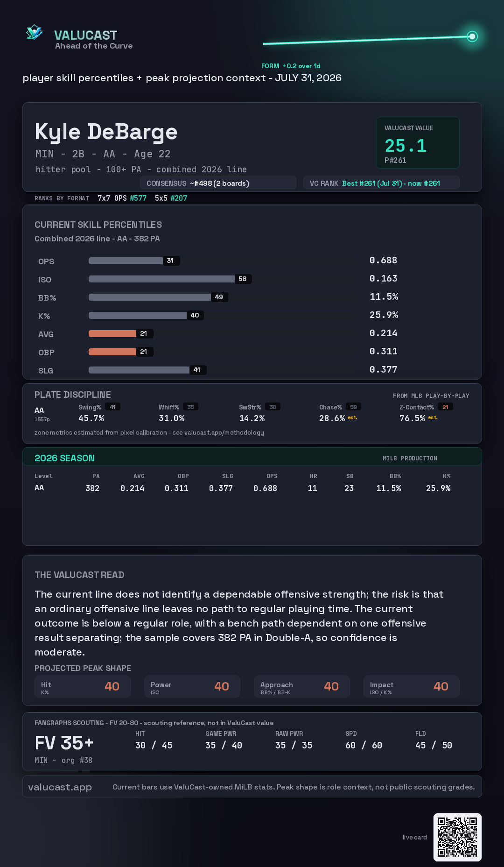Open the valucast.app footer link
The width and height of the screenshot is (504, 867).
pyautogui.click(x=60, y=787)
